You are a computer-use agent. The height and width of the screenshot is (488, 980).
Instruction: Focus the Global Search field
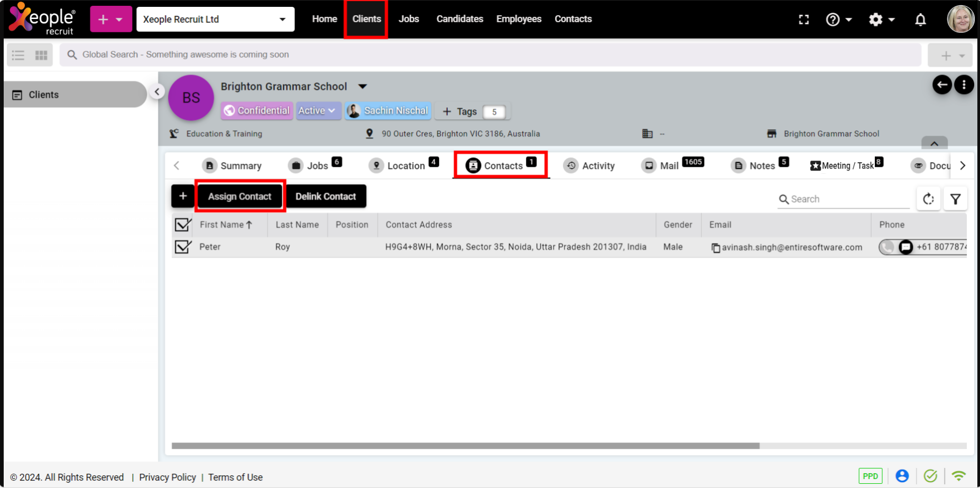point(491,55)
